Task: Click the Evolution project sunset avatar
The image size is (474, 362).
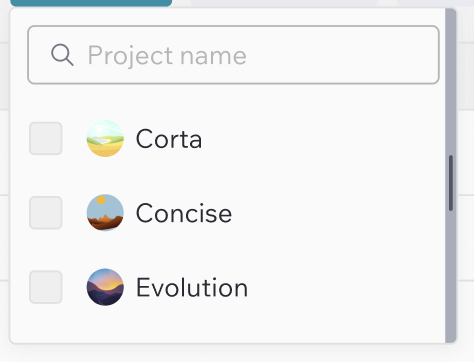Action: click(x=105, y=287)
